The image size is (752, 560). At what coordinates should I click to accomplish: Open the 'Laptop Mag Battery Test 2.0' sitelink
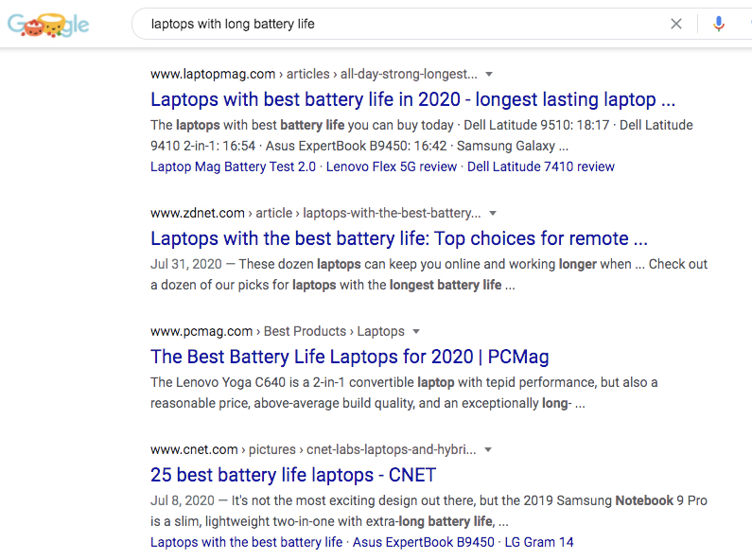point(233,166)
